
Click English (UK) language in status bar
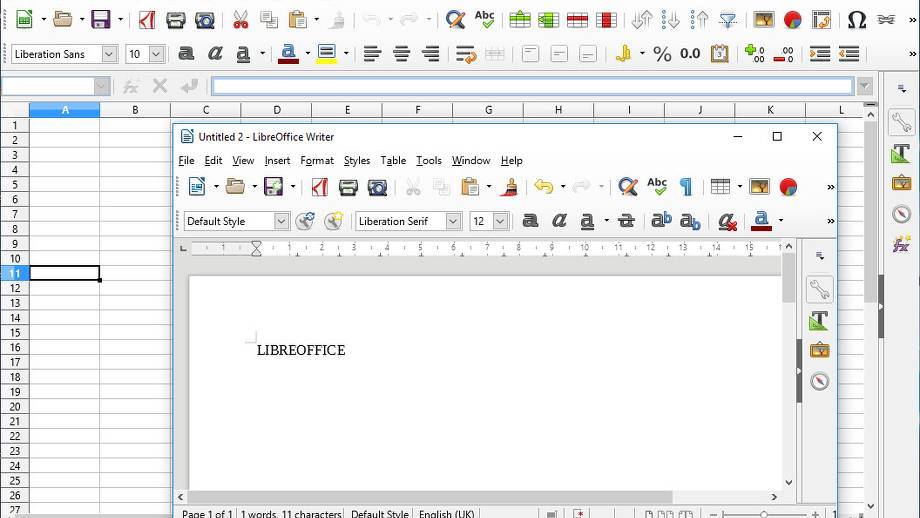(446, 514)
